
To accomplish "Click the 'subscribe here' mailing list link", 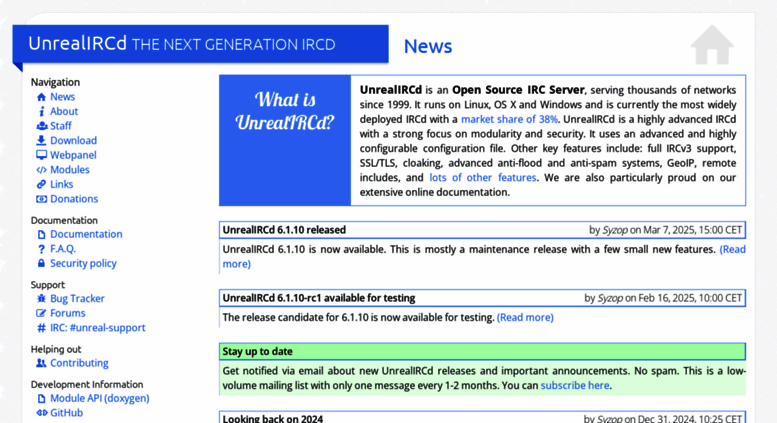I will (575, 385).
